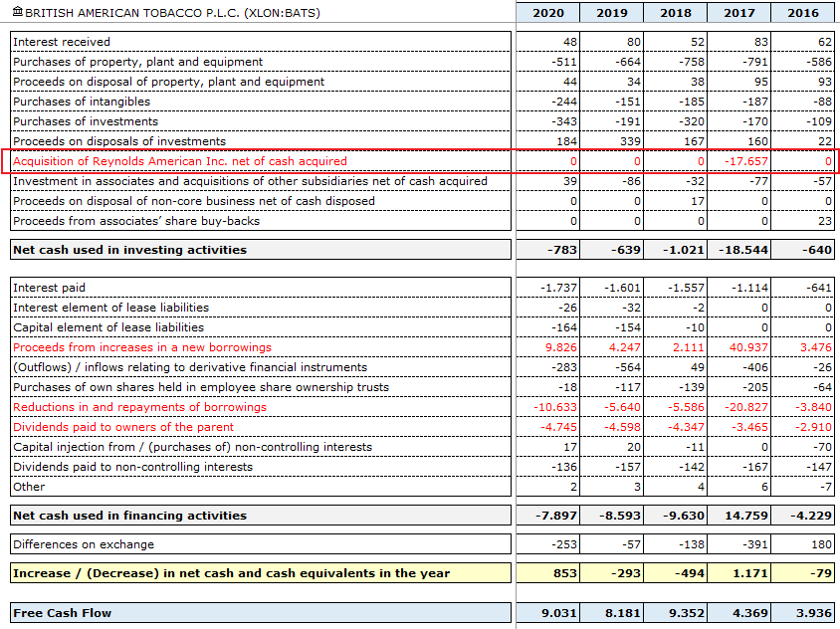Select -783 investing total for 2020
840x629 pixels.
coord(562,250)
